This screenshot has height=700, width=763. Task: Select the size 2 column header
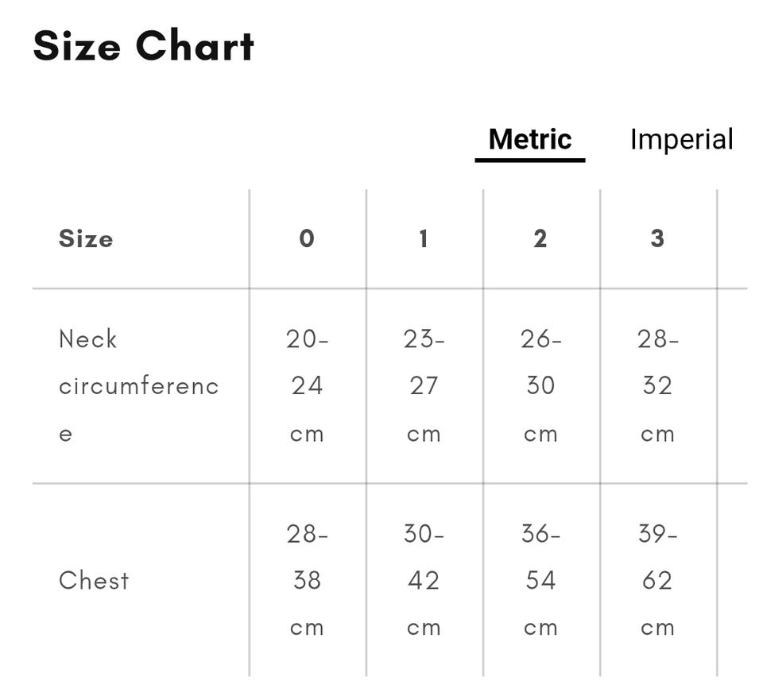click(x=540, y=238)
